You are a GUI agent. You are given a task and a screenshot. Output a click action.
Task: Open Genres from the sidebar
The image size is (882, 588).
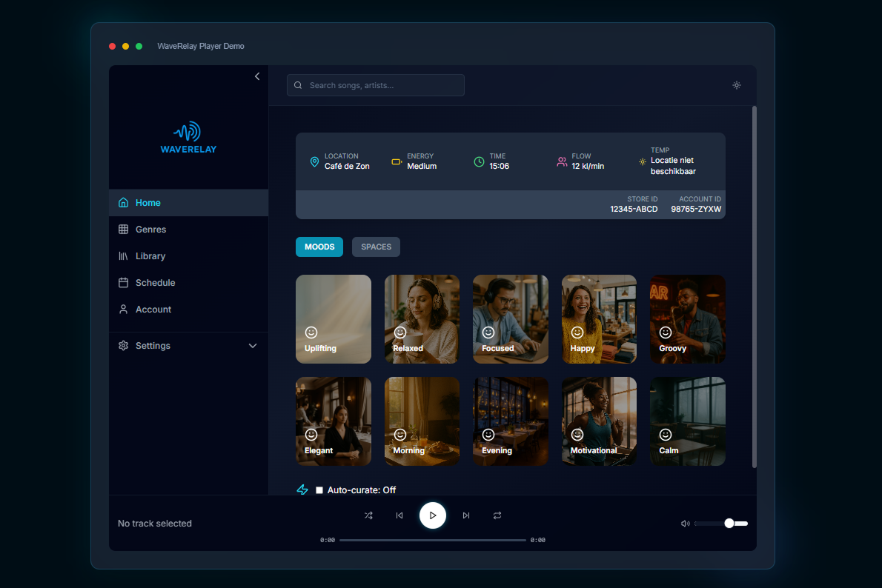click(150, 230)
